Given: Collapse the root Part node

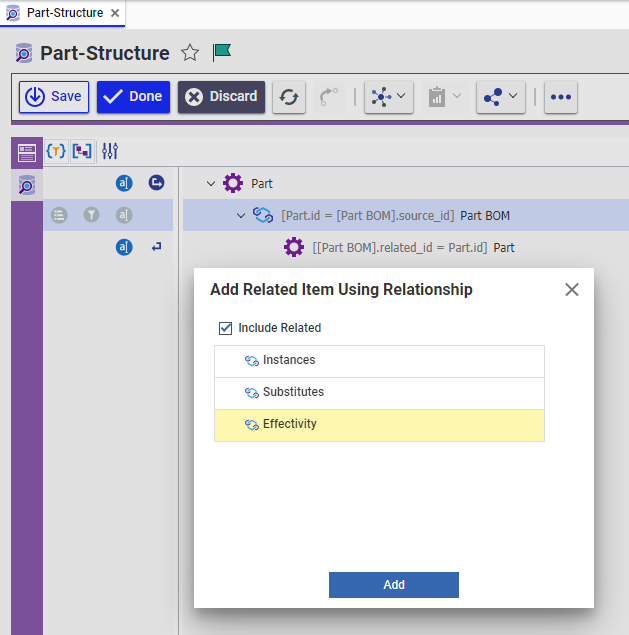Looking at the screenshot, I should coord(211,183).
